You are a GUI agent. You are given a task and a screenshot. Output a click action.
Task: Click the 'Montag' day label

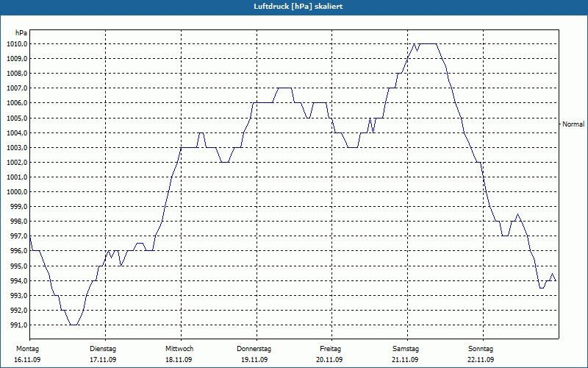click(27, 349)
